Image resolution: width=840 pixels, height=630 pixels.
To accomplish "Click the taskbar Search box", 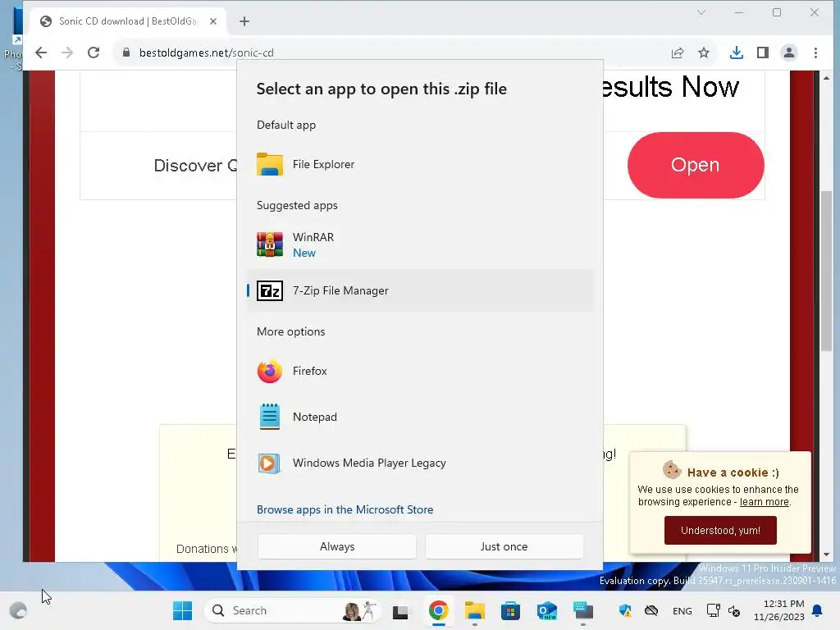I will click(292, 610).
